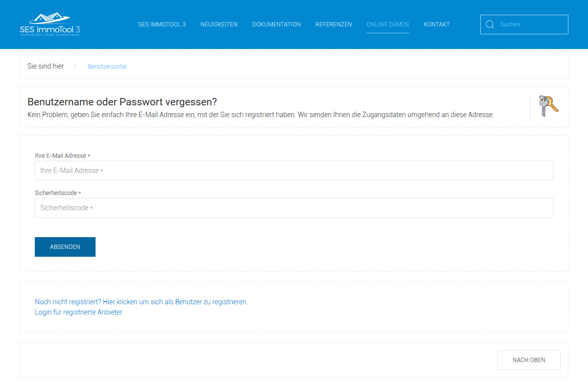Go to DOKUMENTATION in navigation
The width and height of the screenshot is (588, 392).
pos(276,24)
